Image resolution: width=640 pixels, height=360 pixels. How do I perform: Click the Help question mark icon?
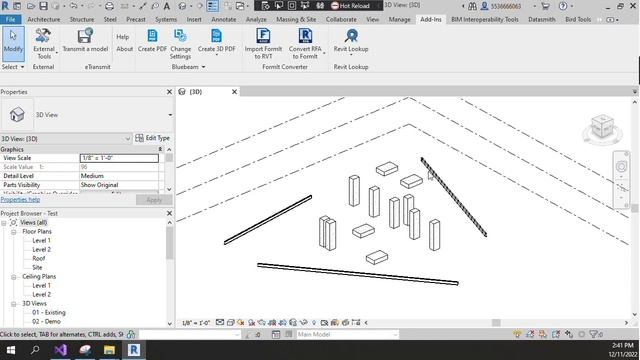(563, 6)
